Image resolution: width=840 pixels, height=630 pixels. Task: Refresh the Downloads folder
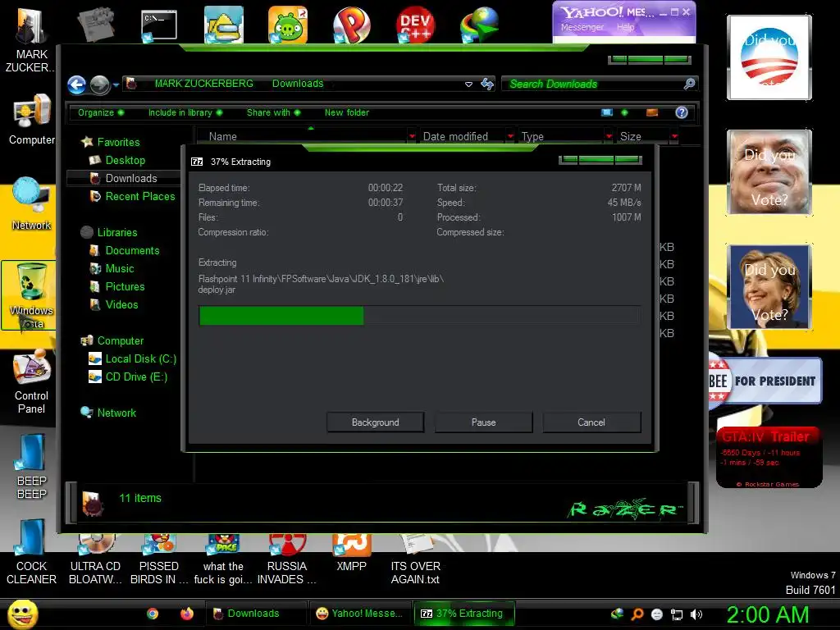487,84
